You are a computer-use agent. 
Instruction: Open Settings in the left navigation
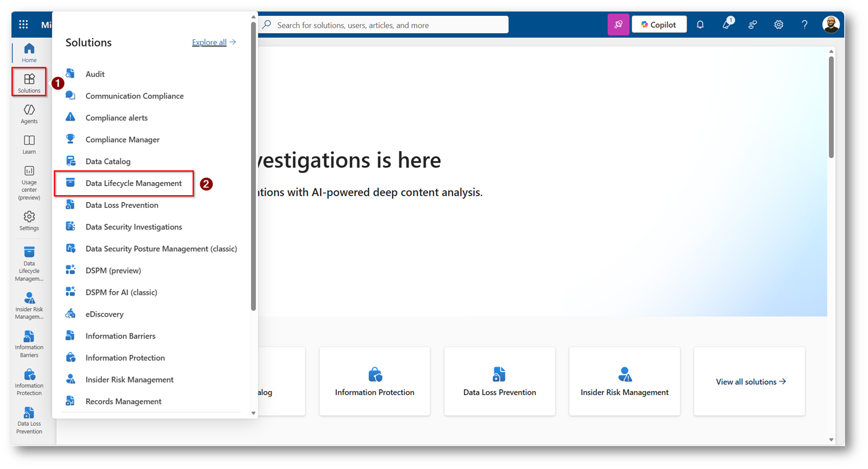[x=29, y=221]
